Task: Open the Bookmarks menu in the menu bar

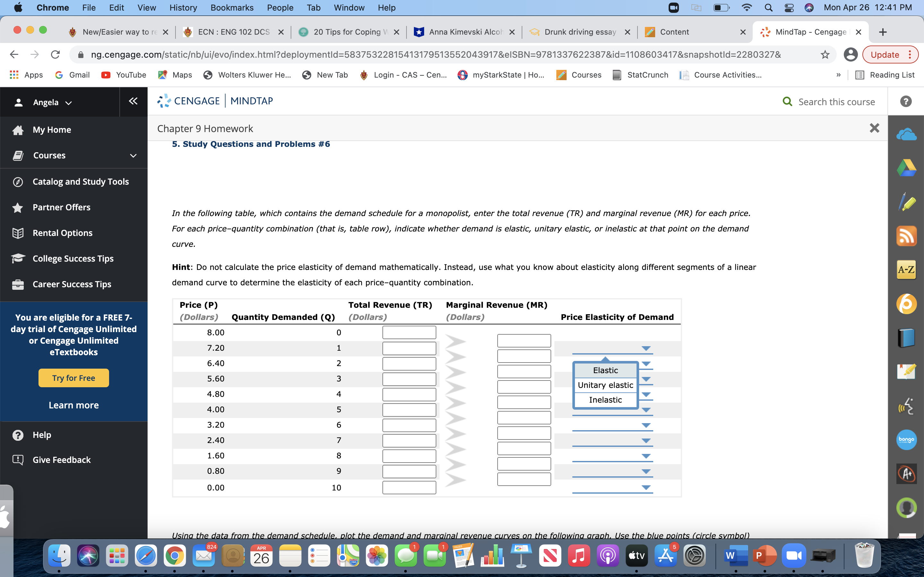Action: [x=232, y=8]
